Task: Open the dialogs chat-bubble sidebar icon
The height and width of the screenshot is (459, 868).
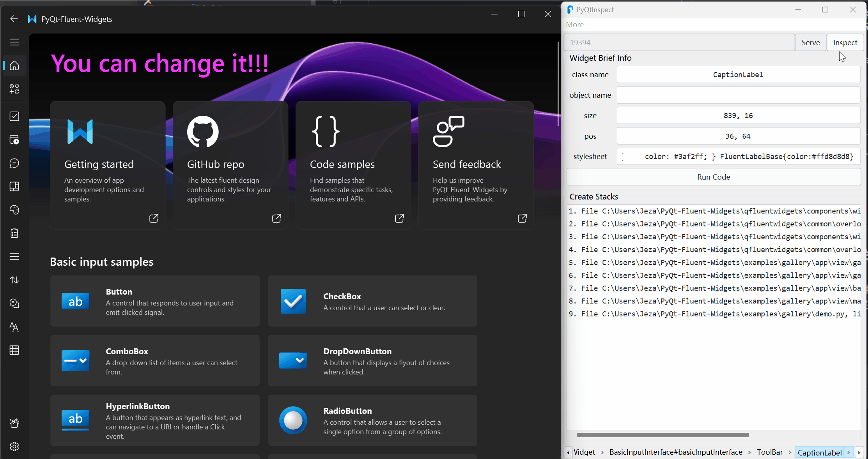Action: (14, 163)
